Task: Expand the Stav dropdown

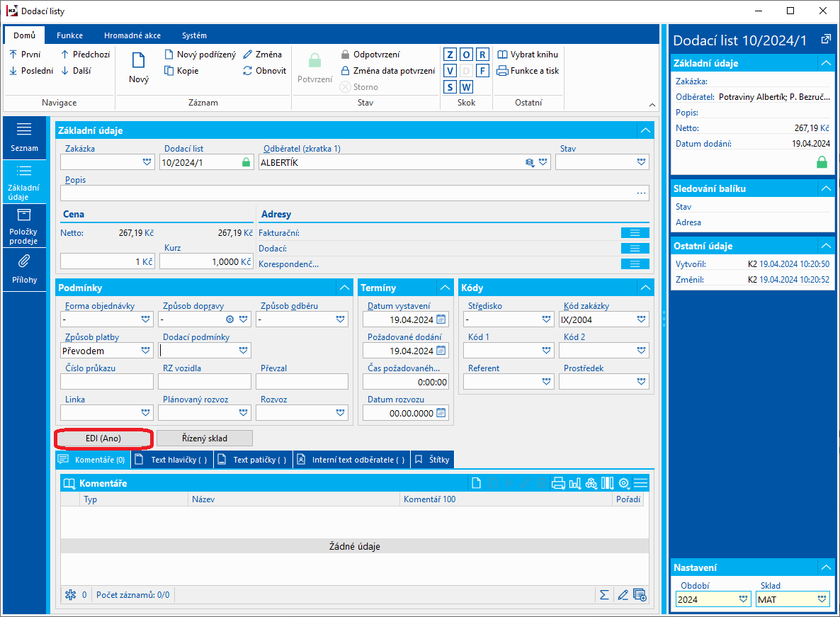Action: (x=641, y=162)
